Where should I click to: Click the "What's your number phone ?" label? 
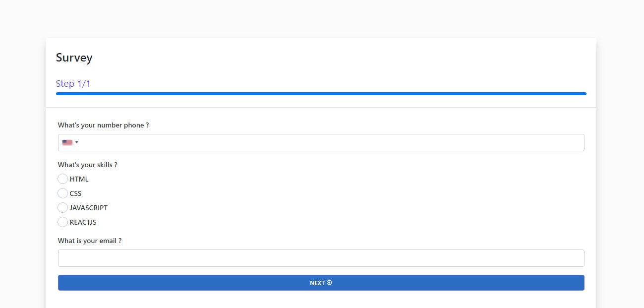(x=104, y=125)
